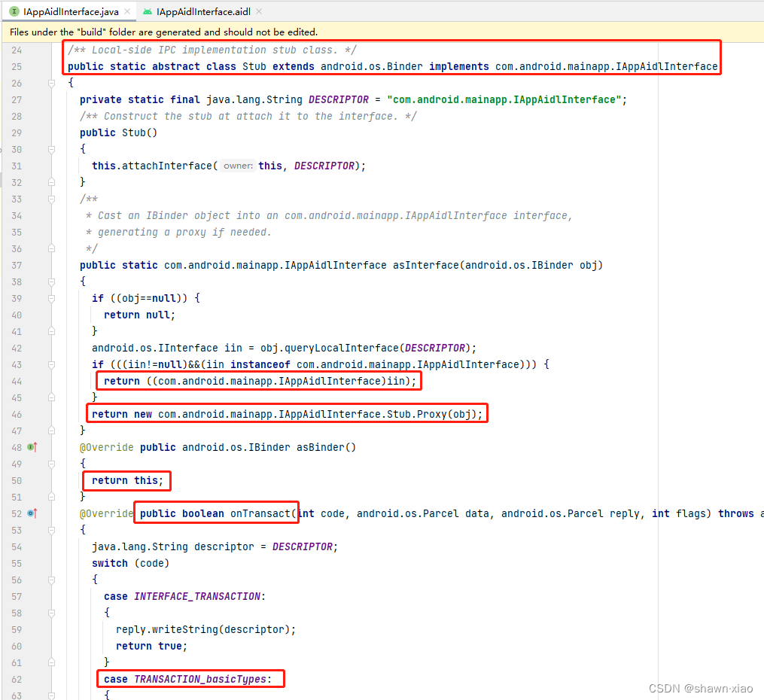Collapse the Stub constructor fold at line 30
764x700 pixels.
coord(51,149)
